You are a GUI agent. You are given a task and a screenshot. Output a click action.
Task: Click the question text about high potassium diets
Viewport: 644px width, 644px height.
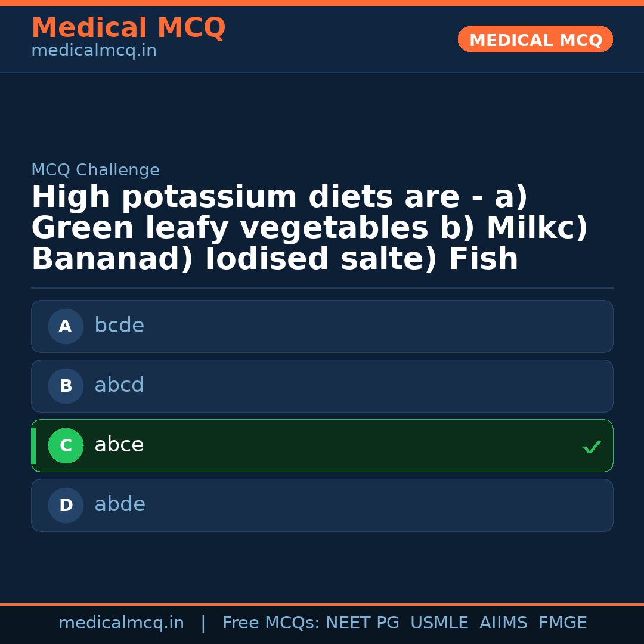[310, 227]
